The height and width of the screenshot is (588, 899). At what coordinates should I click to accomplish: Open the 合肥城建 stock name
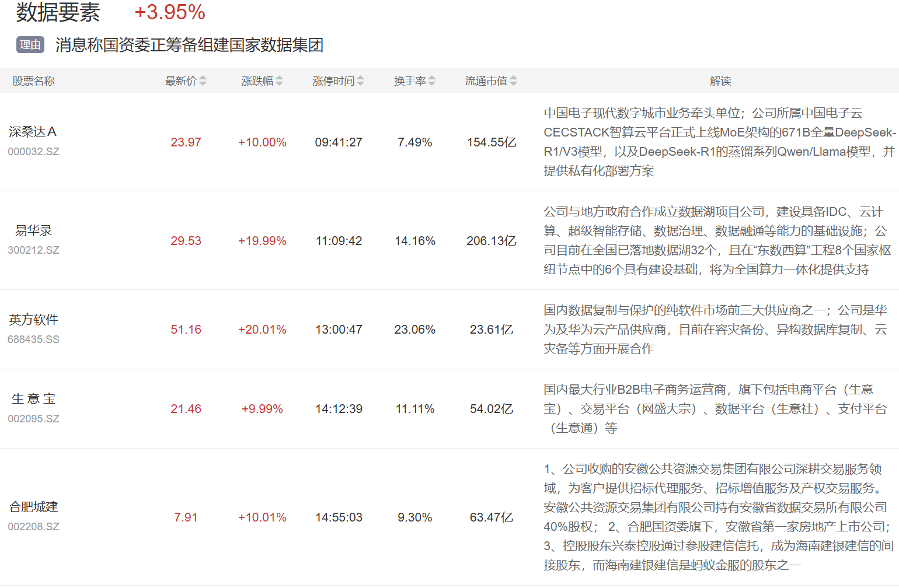coord(33,507)
